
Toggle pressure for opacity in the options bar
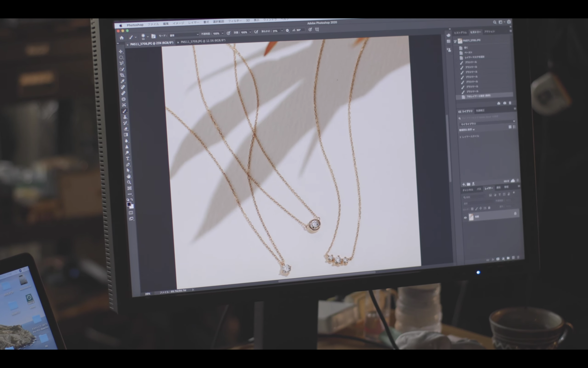(228, 33)
